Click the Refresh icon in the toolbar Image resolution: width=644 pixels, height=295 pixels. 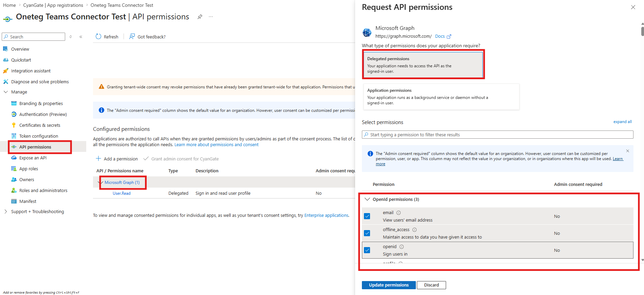(x=98, y=36)
